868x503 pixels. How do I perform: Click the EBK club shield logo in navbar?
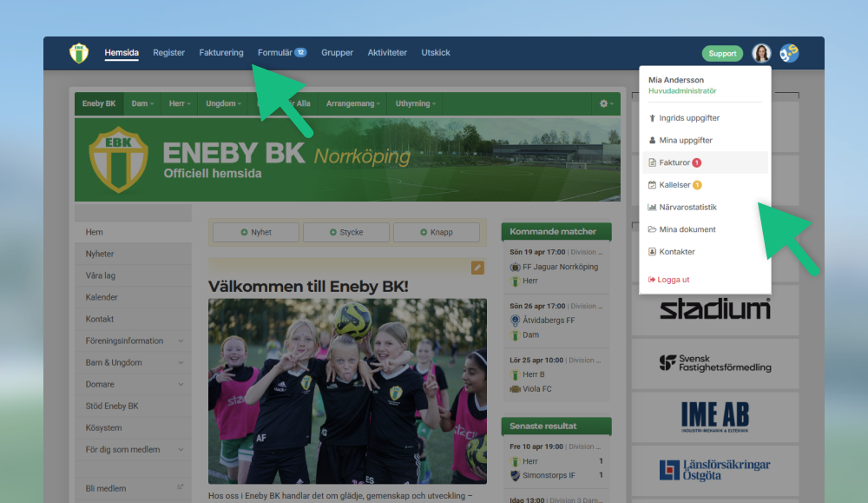point(79,53)
